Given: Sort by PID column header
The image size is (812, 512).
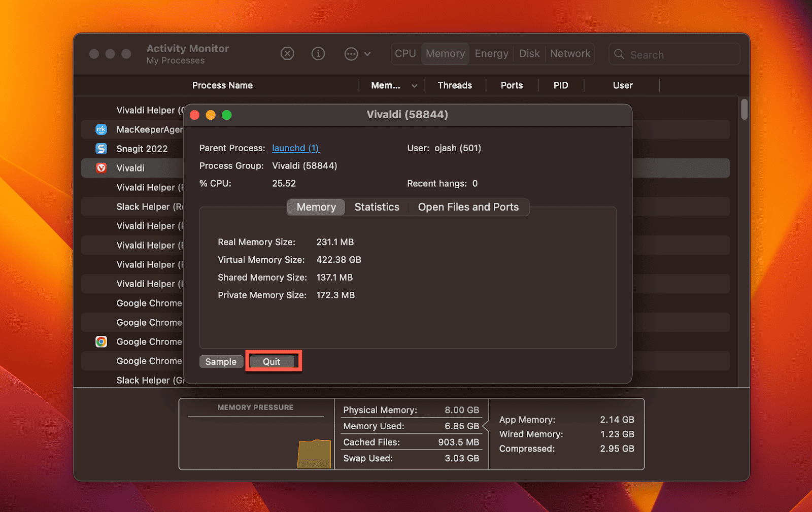Looking at the screenshot, I should click(561, 85).
